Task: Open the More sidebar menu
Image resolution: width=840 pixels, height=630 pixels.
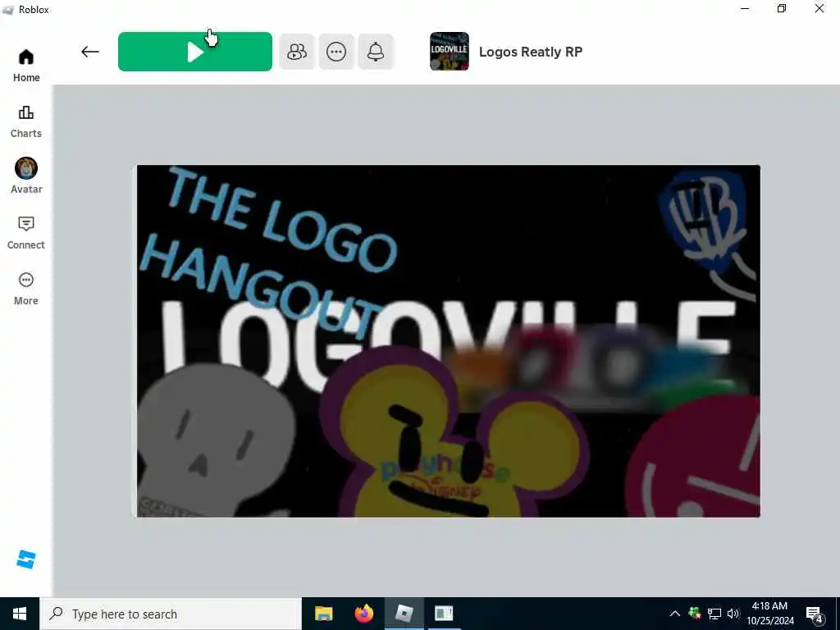Action: (x=26, y=289)
